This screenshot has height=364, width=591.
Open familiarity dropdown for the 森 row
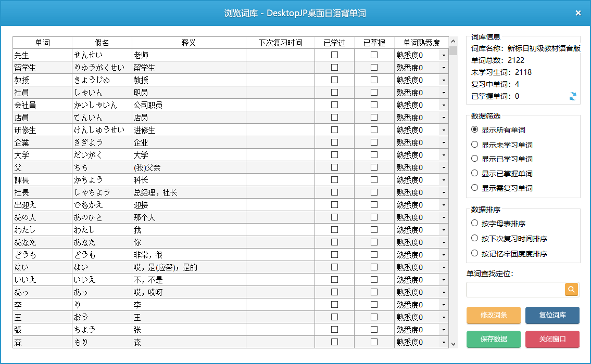(444, 342)
